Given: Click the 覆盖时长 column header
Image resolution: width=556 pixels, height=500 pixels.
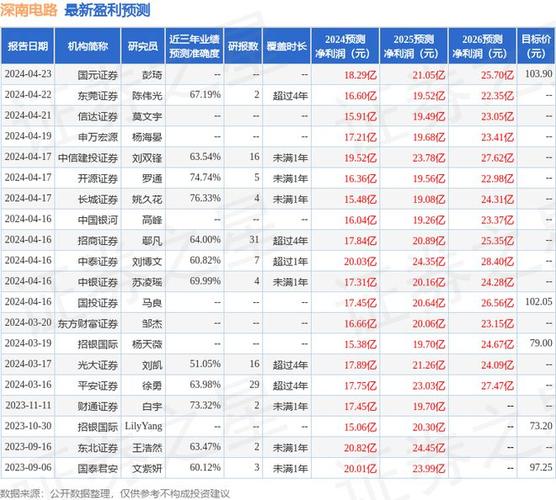Looking at the screenshot, I should click(287, 46).
